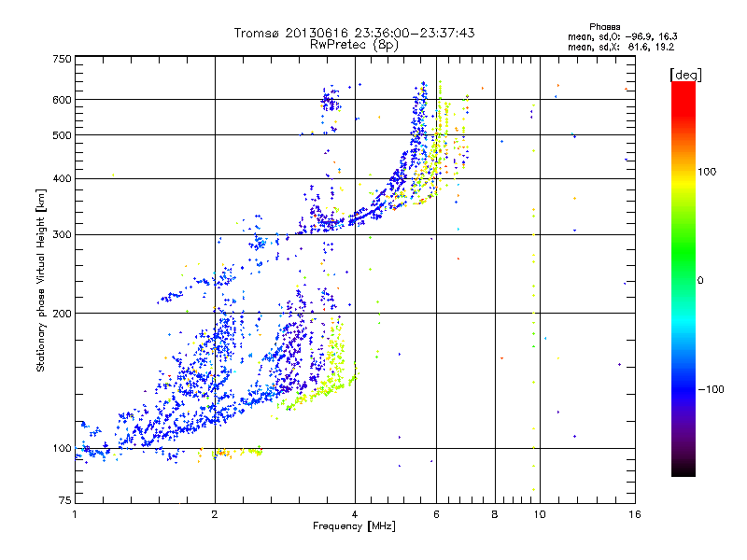Click the black bottom of the colorbar

coord(684,469)
